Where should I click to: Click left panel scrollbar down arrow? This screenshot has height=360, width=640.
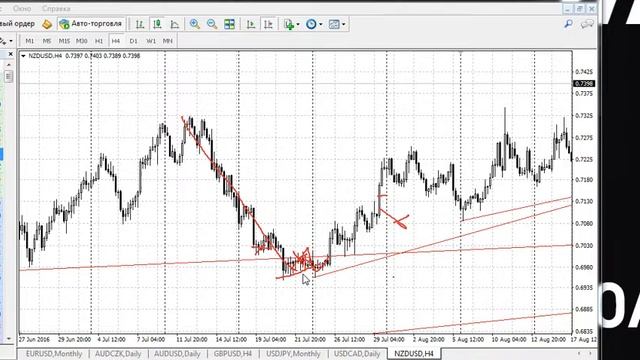(9, 338)
